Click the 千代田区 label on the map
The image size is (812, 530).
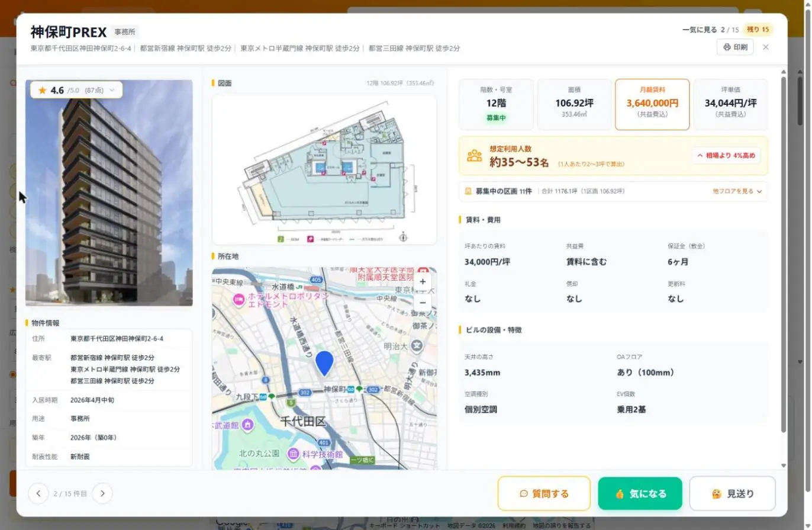click(302, 422)
